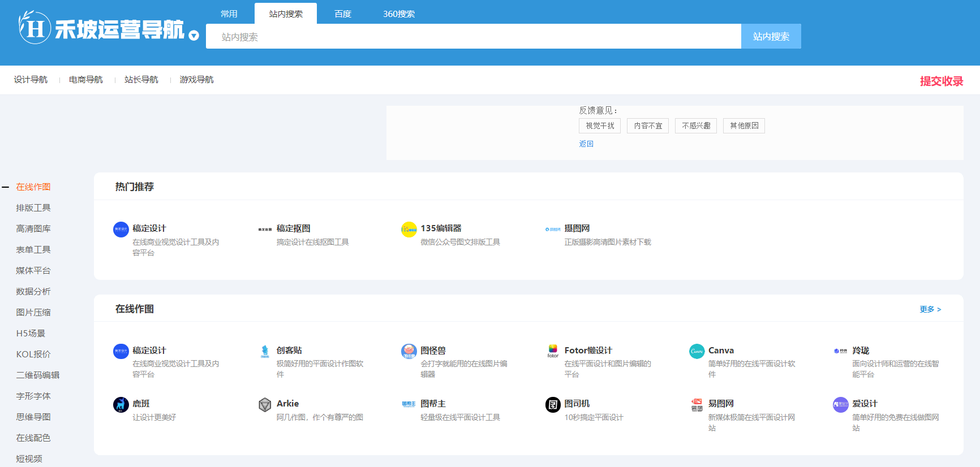Select 二维码编辑 in the sidebar
This screenshot has height=467, width=980.
(x=38, y=375)
